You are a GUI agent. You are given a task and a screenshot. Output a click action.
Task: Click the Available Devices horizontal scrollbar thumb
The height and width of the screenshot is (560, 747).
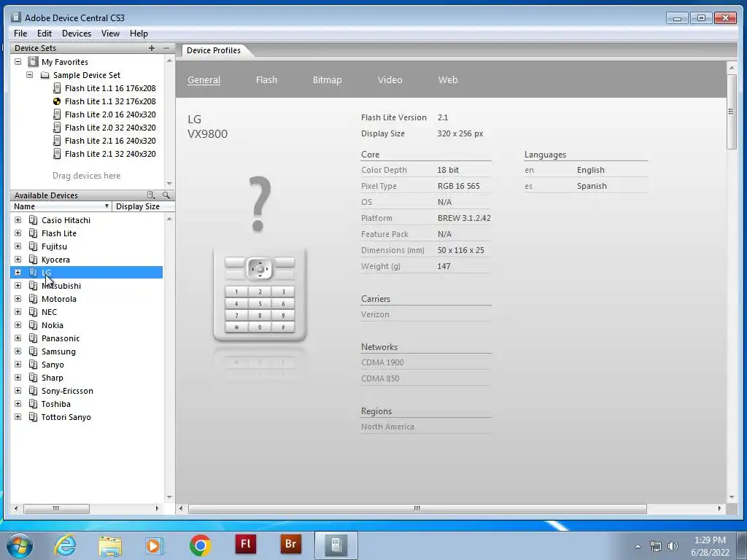point(56,508)
